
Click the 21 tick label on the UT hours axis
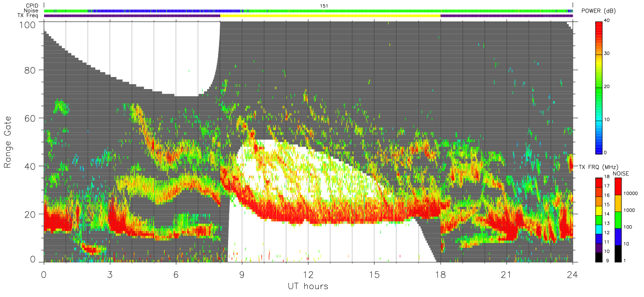coord(507,274)
